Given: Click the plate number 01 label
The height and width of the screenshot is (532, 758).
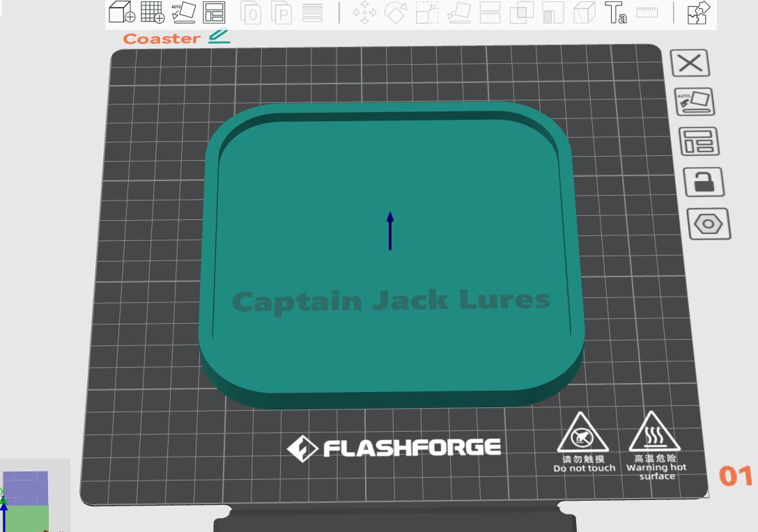Looking at the screenshot, I should pyautogui.click(x=736, y=476).
